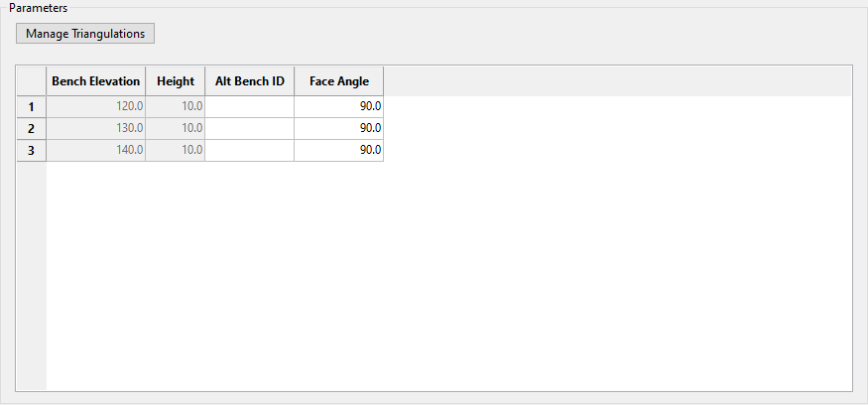Edit the Alt Bench ID cell in row 1
This screenshot has width=868, height=405.
tap(249, 107)
